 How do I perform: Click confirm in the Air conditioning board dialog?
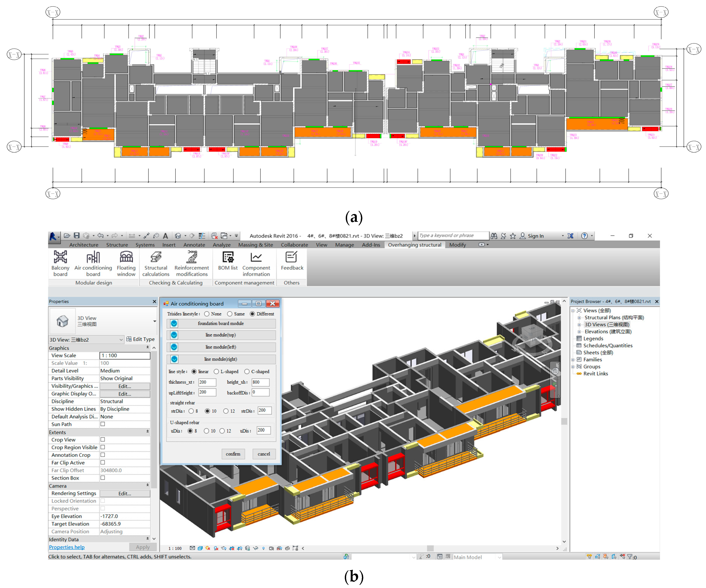(x=233, y=454)
